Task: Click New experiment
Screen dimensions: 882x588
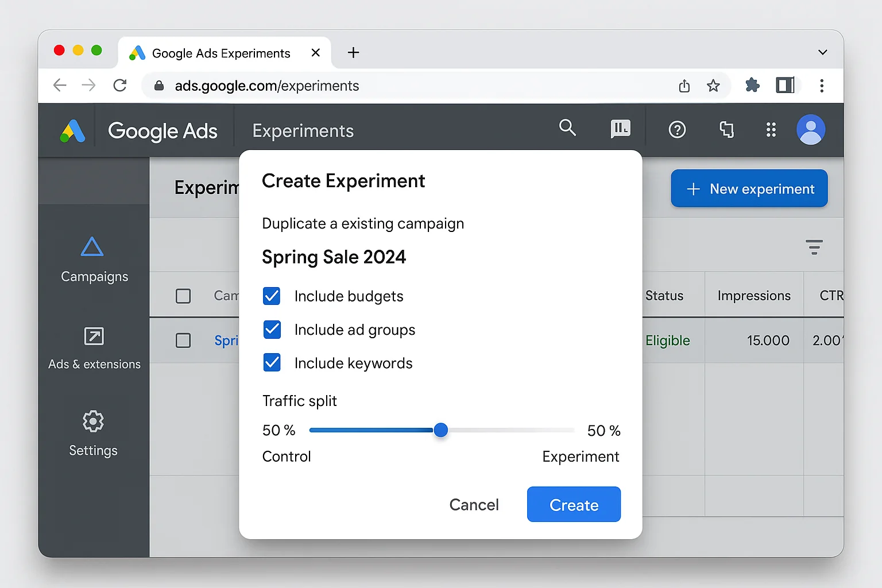Action: point(749,188)
